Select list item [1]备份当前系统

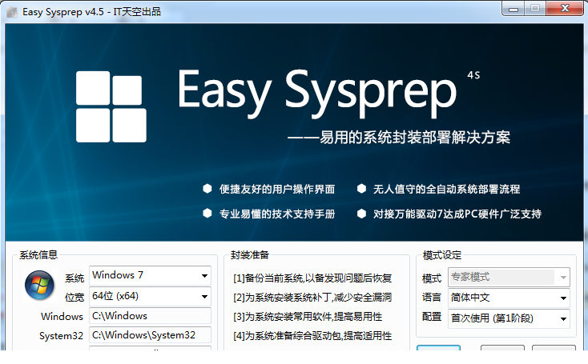312,278
